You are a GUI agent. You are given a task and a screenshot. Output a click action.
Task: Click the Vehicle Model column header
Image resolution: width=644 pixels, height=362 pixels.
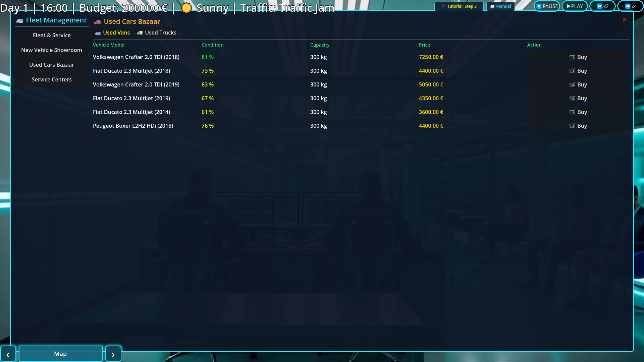point(108,45)
